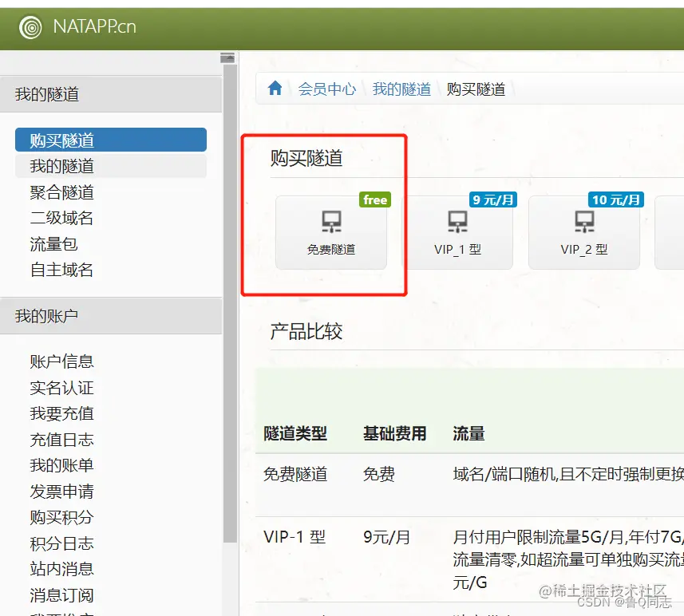Click the tunnel icon in VIP_1 card
Viewport: 684px width, 616px height.
(x=457, y=222)
